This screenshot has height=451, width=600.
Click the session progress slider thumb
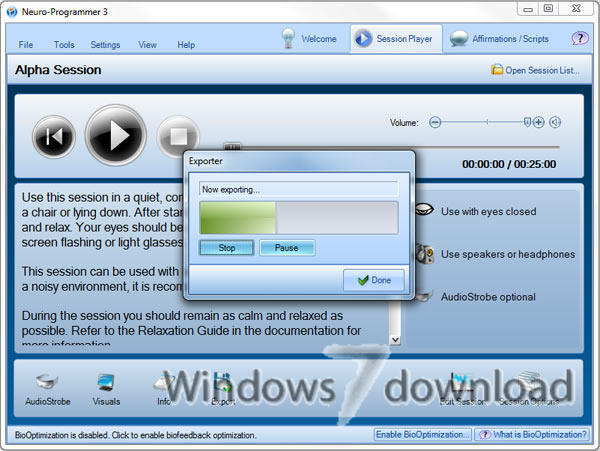[232, 147]
